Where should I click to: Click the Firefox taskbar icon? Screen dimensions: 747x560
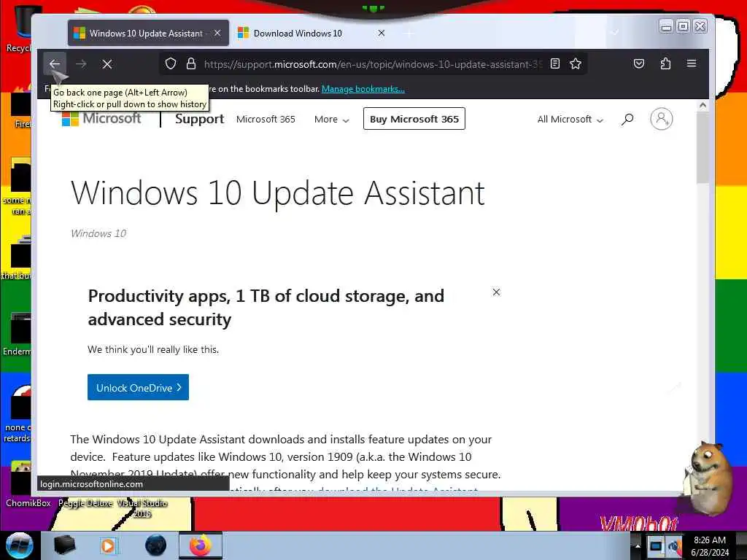click(201, 545)
